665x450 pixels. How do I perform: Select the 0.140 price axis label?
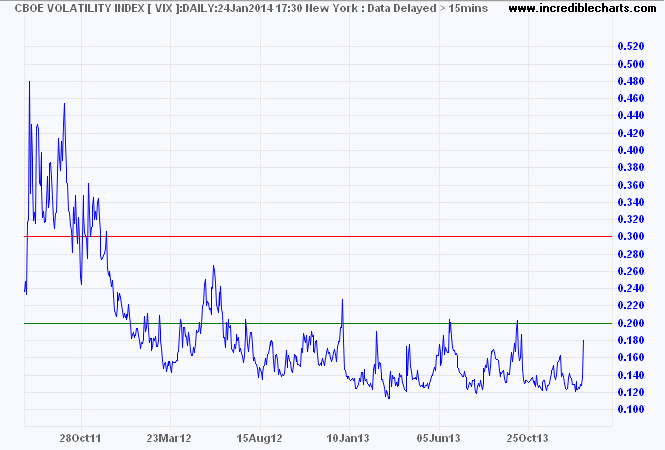pos(631,375)
